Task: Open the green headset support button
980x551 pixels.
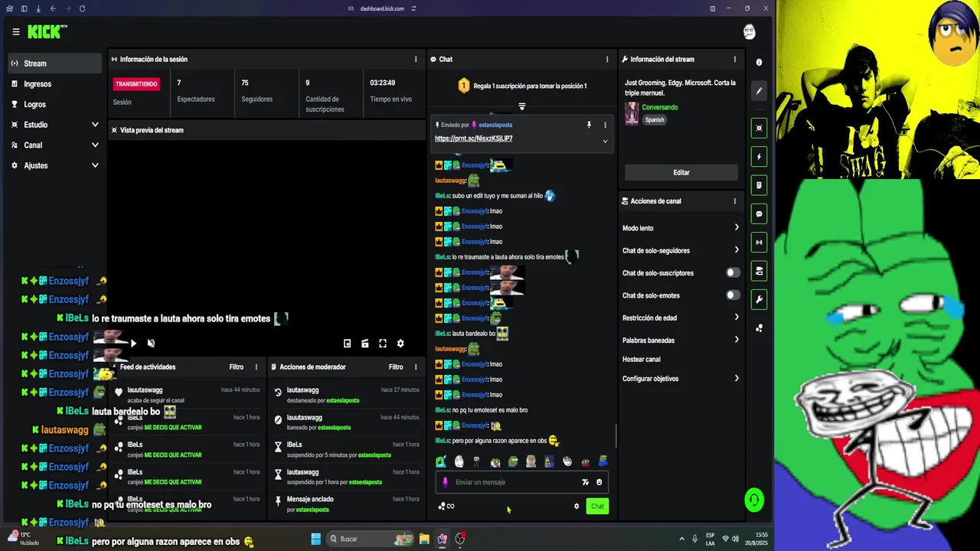Action: click(x=754, y=500)
